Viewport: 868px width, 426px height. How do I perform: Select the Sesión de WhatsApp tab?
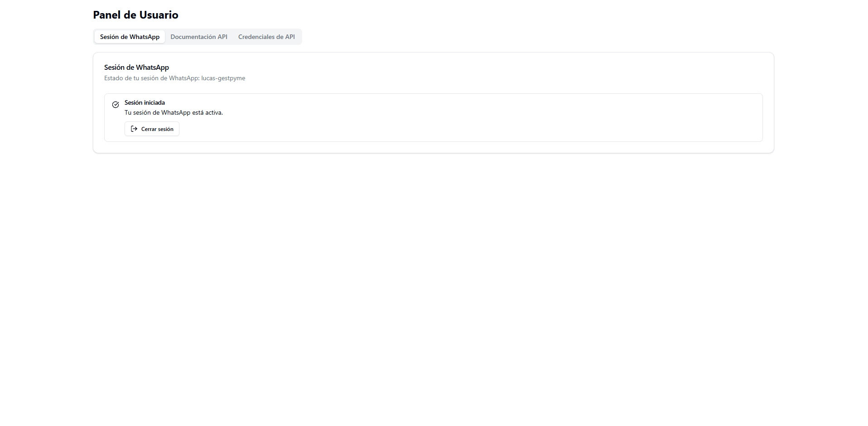(x=130, y=37)
